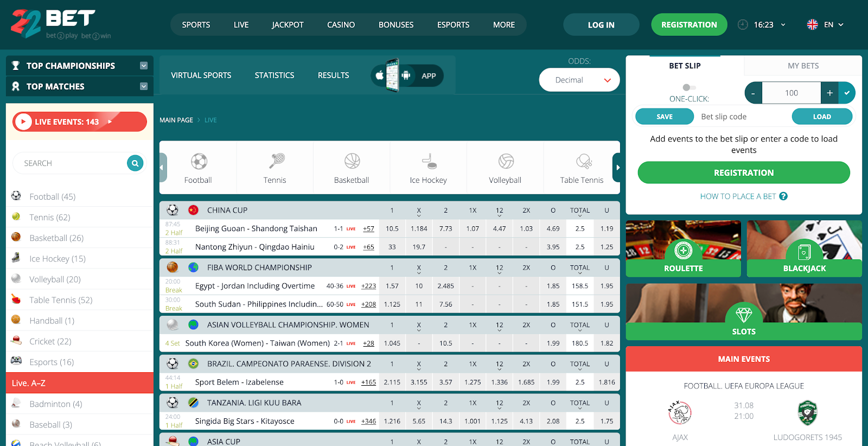868x446 pixels.
Task: Click the Tanzania flag icon in Ligi Kuu Bara row
Action: (x=193, y=403)
